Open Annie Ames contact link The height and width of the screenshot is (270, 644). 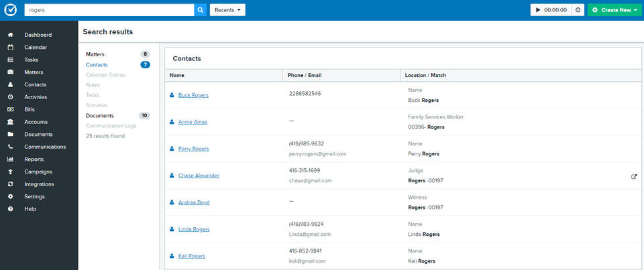pyautogui.click(x=193, y=122)
